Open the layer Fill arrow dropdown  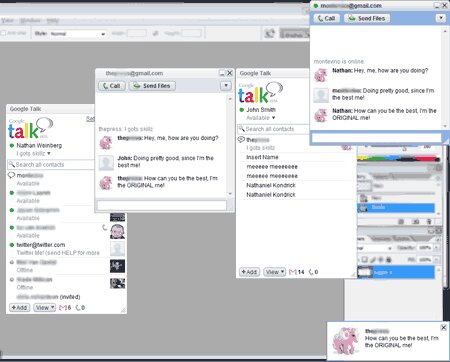436,260
